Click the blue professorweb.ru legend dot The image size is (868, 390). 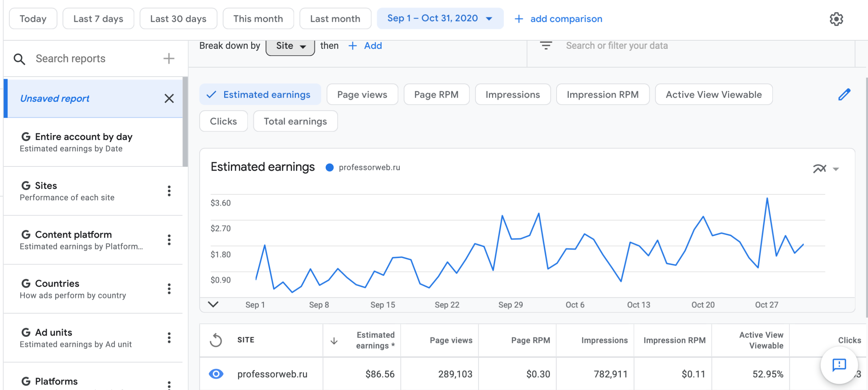coord(330,168)
